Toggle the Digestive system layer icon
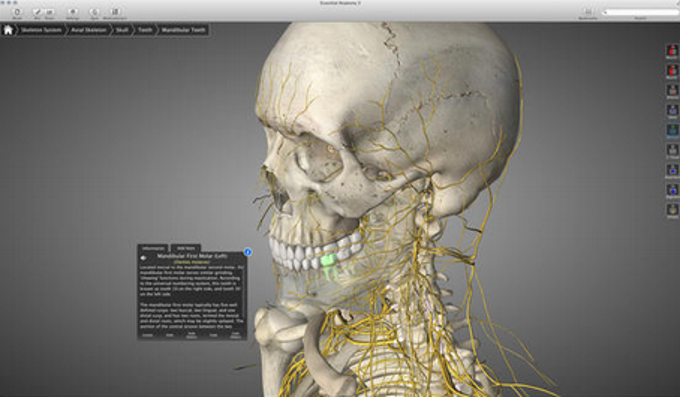 point(672,190)
